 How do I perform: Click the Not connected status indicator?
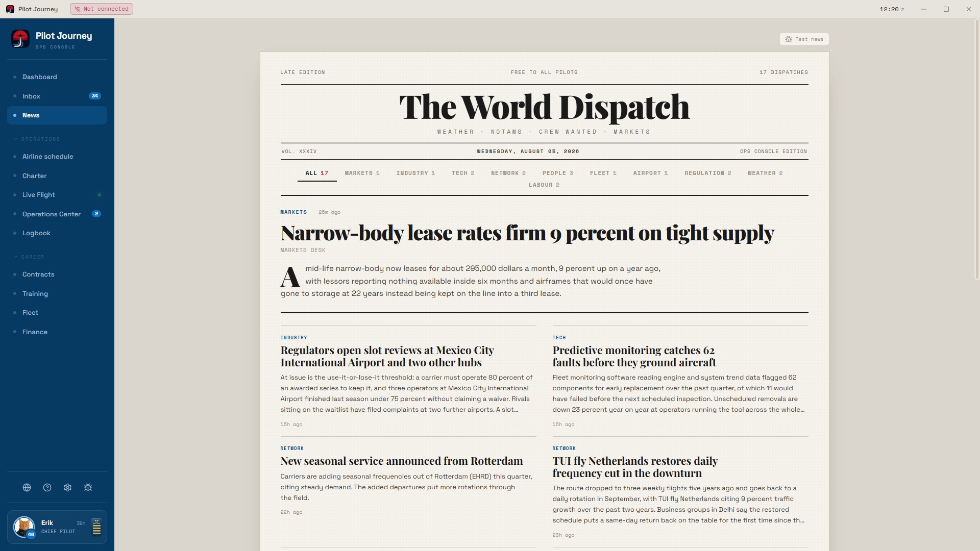pos(102,9)
